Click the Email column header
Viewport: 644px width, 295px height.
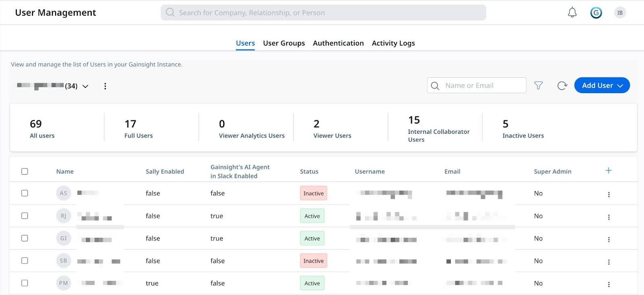(x=452, y=172)
